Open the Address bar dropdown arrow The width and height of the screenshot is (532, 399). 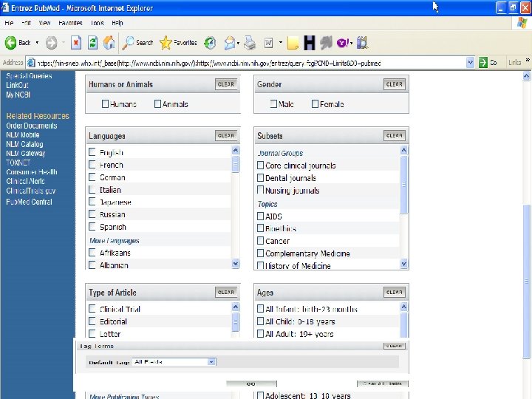pos(470,62)
